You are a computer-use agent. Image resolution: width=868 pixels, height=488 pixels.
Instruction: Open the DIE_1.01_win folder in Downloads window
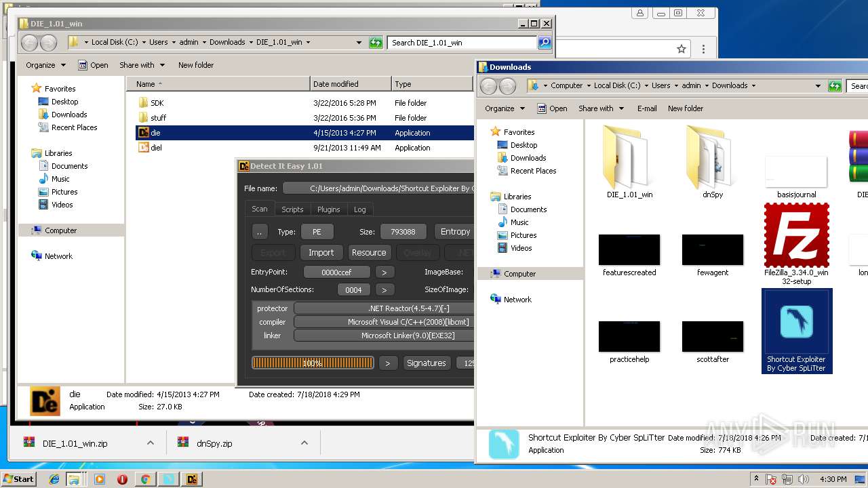[629, 163]
